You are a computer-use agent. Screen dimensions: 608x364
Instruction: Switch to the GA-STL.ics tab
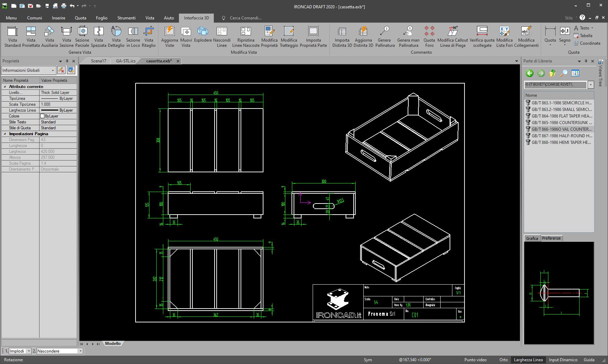125,61
